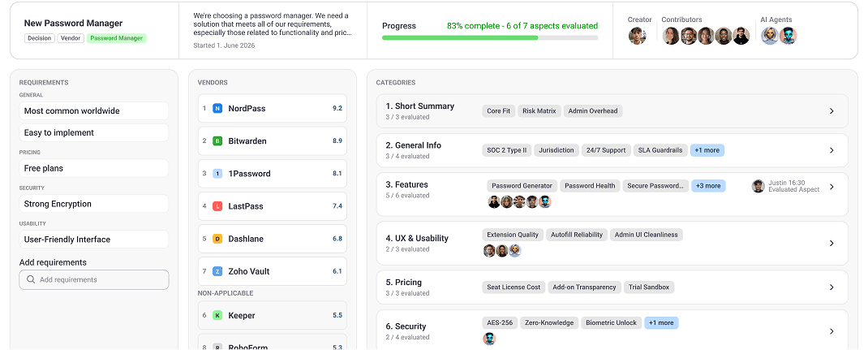Click the second AI Agents avatar
868x350 pixels.
click(788, 36)
